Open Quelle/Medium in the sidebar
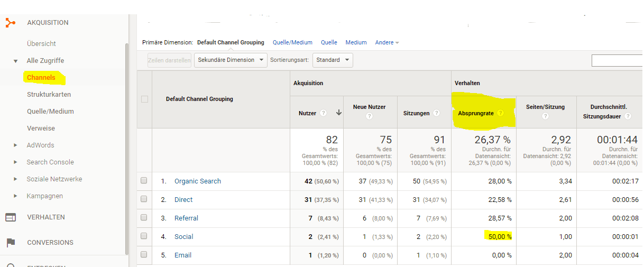644x267 pixels. [x=50, y=112]
